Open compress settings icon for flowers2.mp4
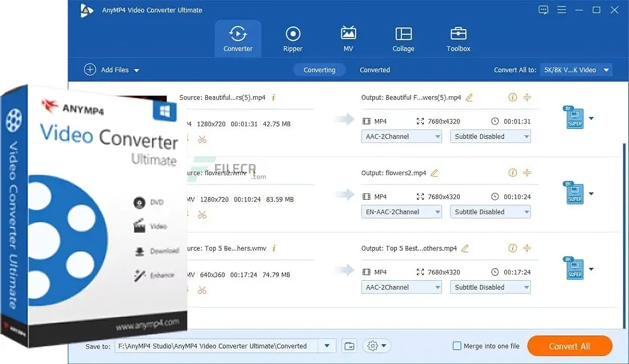Screen dimensions: 629x364 tap(527, 173)
